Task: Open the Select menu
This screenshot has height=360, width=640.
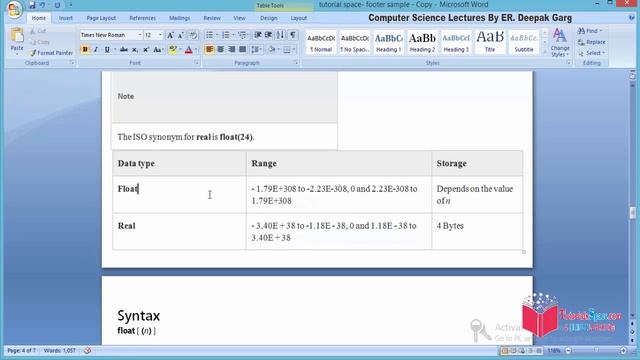Action: [x=592, y=53]
